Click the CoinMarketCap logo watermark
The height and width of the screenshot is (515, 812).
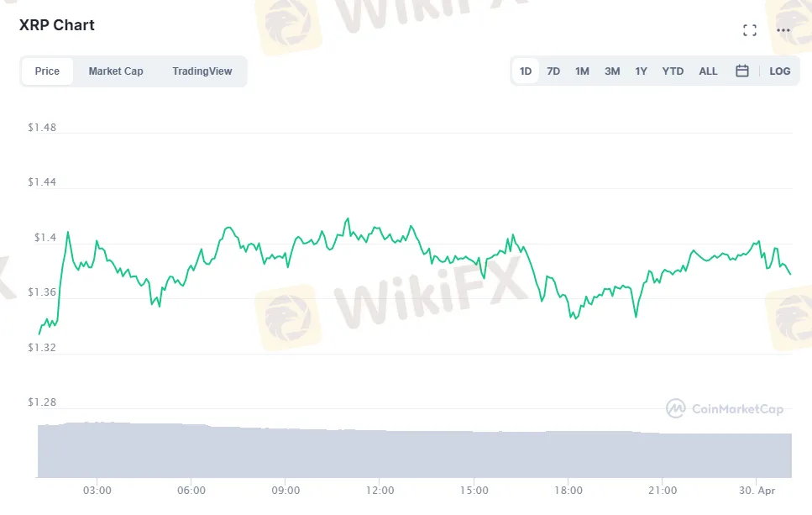(x=725, y=409)
